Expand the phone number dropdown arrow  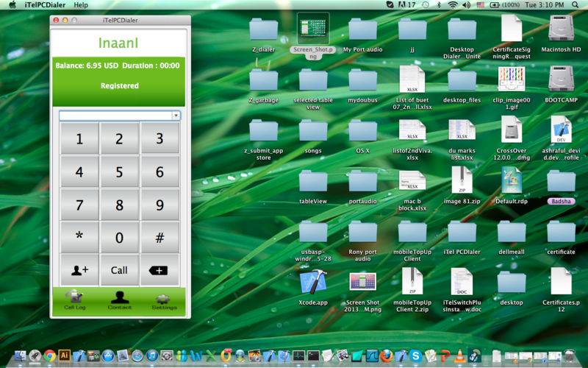(176, 116)
